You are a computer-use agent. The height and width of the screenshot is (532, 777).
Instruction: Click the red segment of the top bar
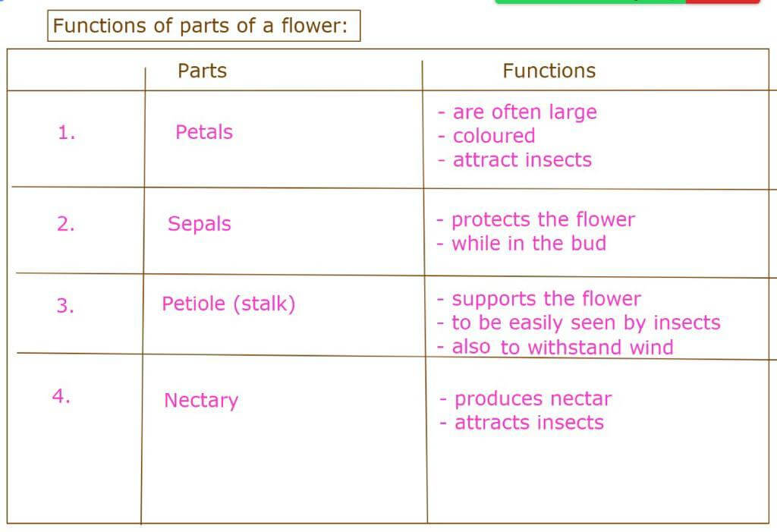coord(722,2)
